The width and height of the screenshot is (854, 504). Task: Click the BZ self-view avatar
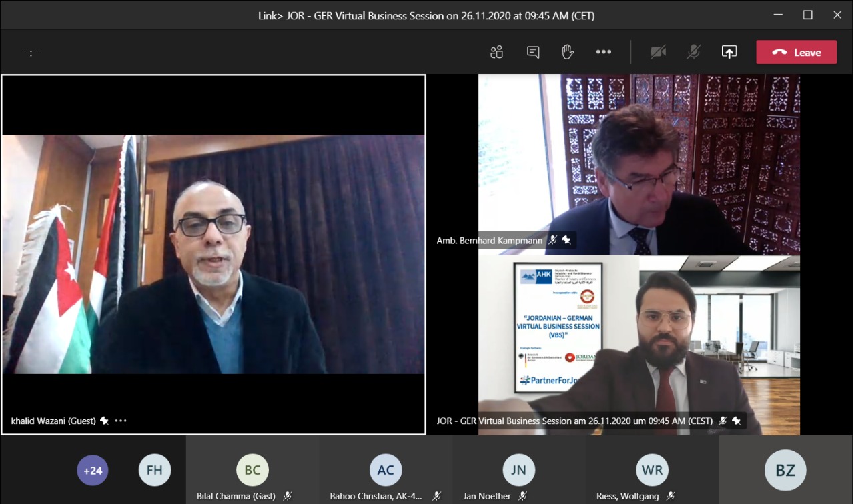coord(785,470)
